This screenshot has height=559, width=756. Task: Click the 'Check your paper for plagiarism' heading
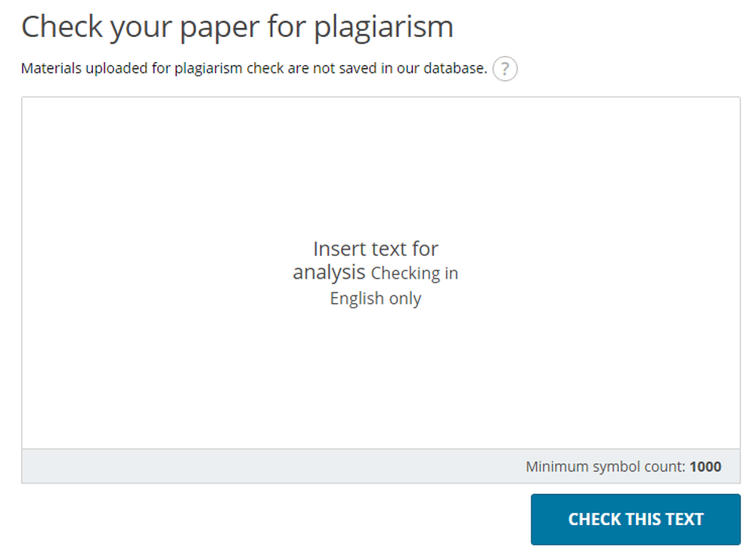pyautogui.click(x=237, y=26)
